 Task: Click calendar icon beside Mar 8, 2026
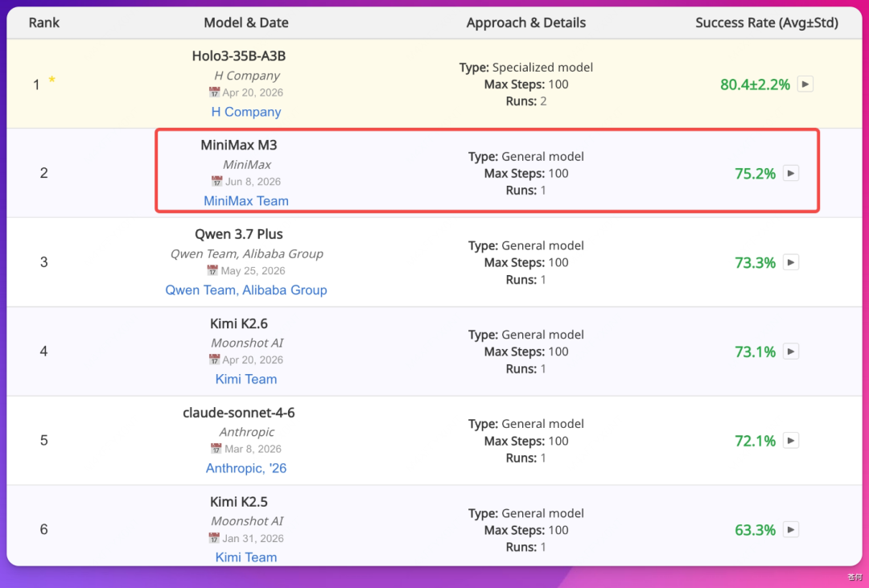216,448
